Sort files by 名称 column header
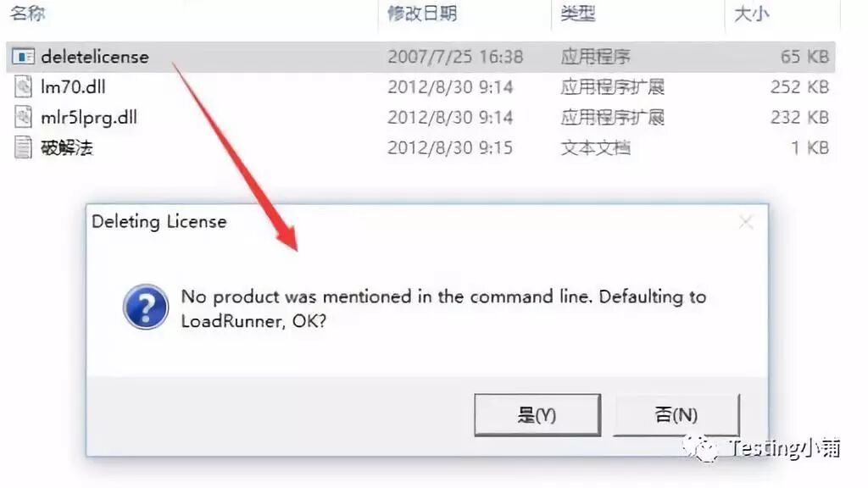Viewport: 868px width, 488px height. [x=28, y=13]
